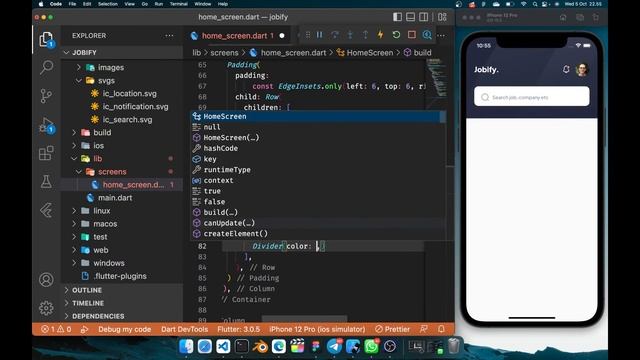
Task: Open Run and Debug view
Action: 46,125
